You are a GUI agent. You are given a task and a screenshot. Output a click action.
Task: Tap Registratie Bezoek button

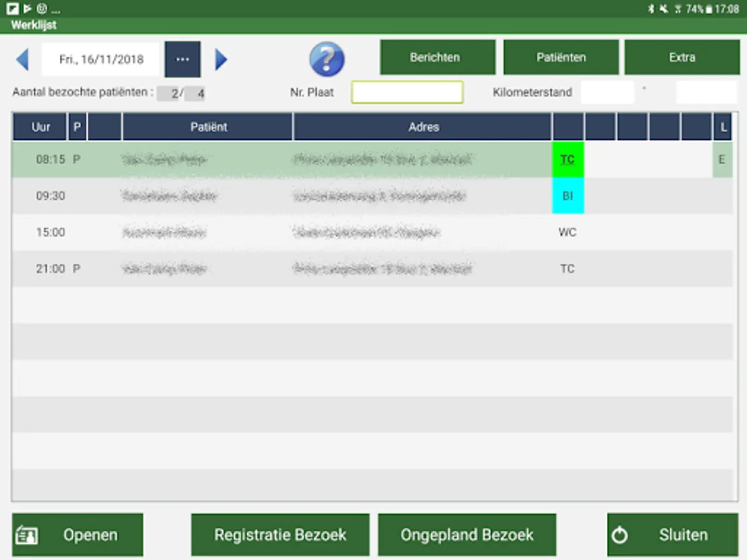[x=280, y=534]
